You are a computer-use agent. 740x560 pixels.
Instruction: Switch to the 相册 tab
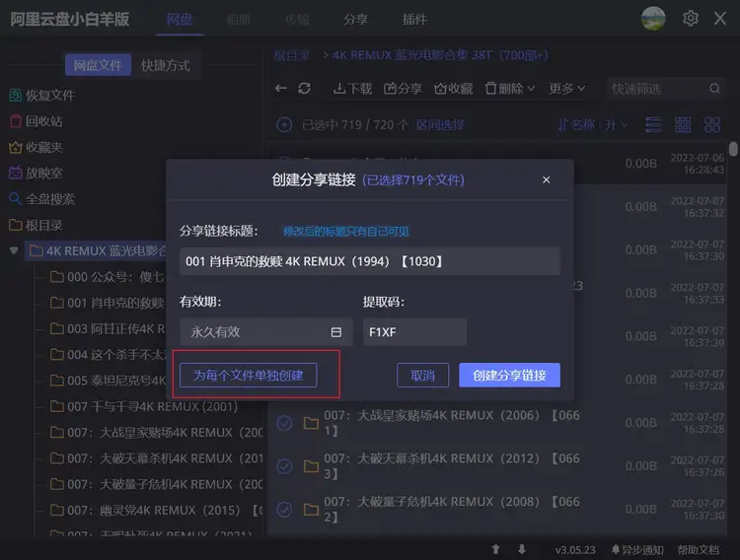239,20
